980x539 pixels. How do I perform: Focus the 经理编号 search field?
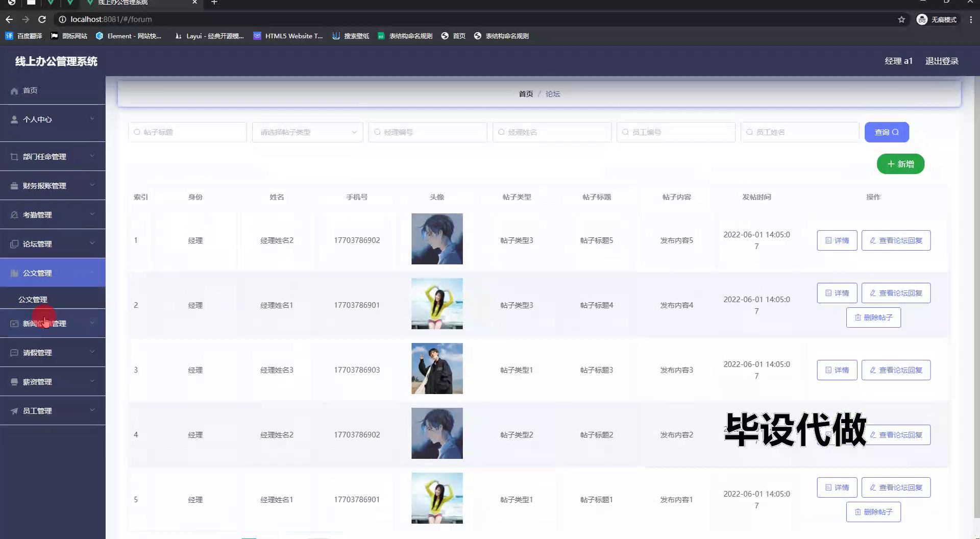click(x=428, y=132)
